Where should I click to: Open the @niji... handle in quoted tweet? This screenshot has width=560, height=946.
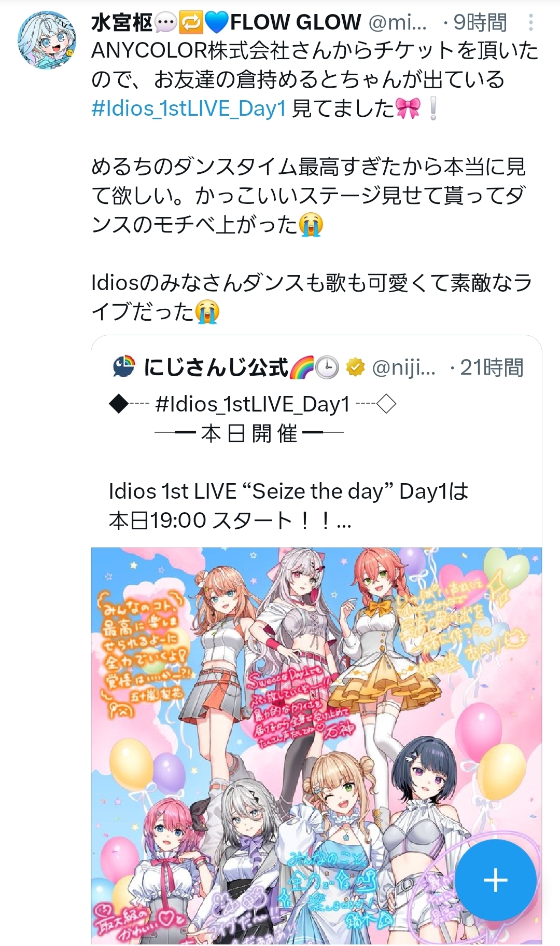point(404,367)
